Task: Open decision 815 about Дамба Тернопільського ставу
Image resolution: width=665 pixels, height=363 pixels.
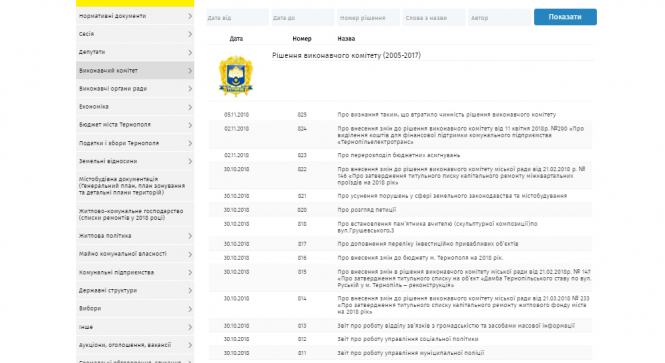Action: [x=464, y=278]
